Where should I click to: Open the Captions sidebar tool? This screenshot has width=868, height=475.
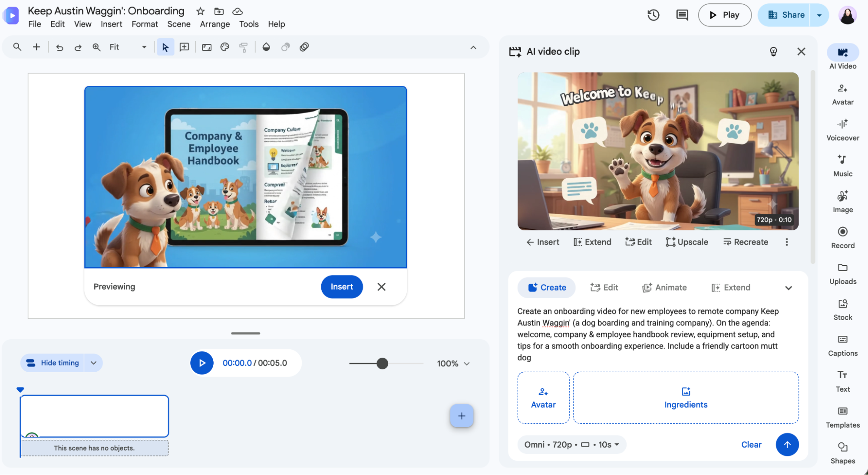(842, 346)
